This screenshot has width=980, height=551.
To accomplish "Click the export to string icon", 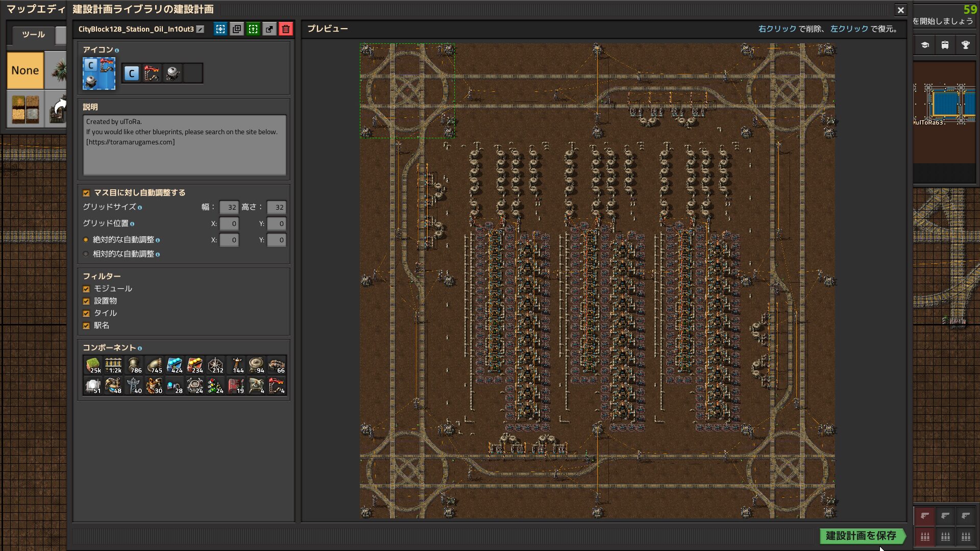I will pyautogui.click(x=269, y=29).
